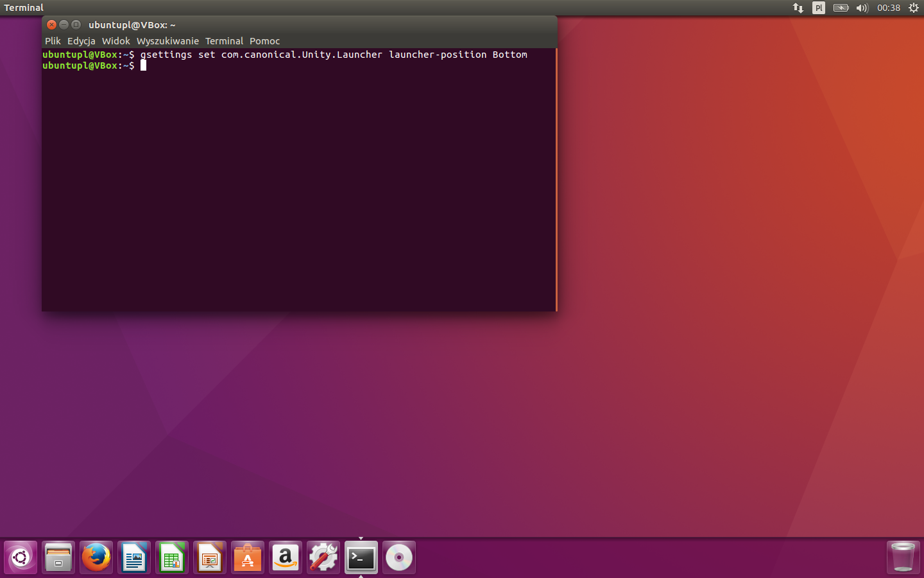Open the session gear menu
This screenshot has height=578, width=924.
pos(914,8)
